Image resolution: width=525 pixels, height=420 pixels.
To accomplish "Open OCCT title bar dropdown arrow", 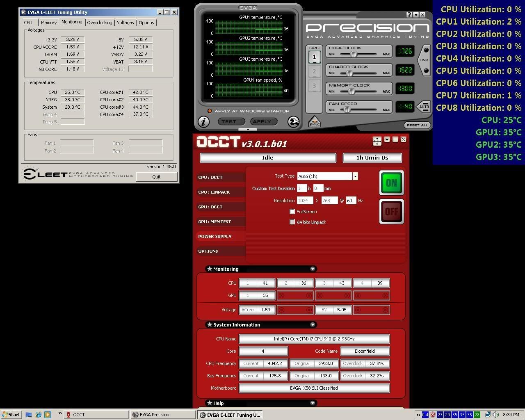I will 387,140.
